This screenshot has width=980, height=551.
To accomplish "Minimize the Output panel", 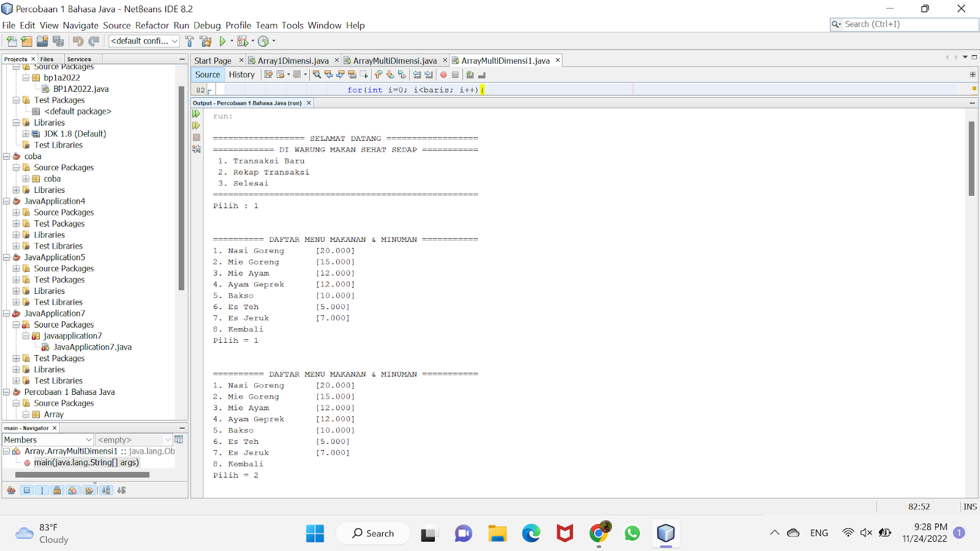I will tap(972, 103).
